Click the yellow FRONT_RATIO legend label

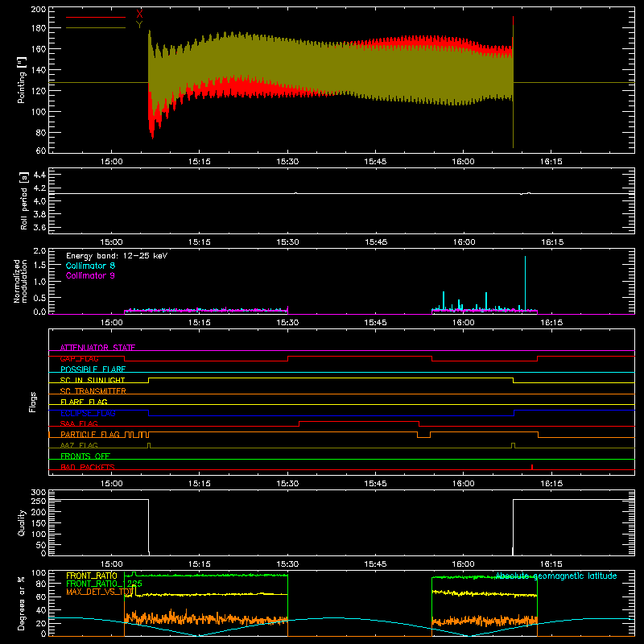92,576
